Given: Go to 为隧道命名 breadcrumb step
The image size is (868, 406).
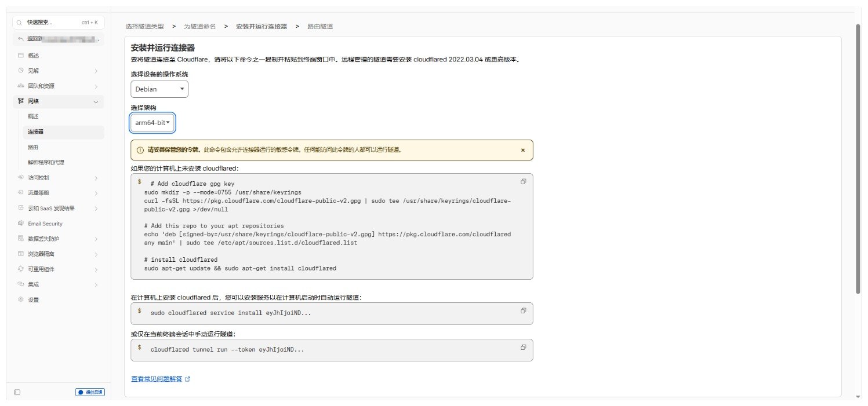Looking at the screenshot, I should (199, 27).
